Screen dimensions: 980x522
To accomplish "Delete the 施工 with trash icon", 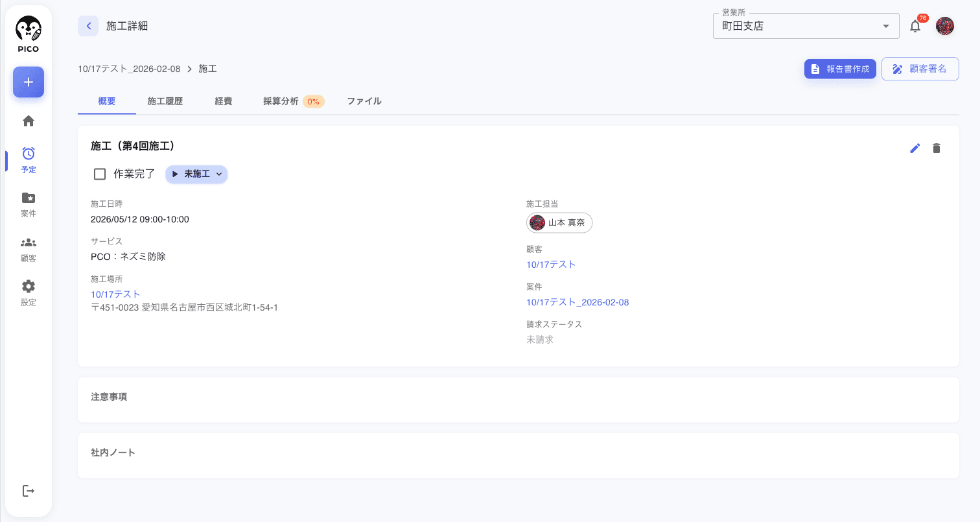I will coord(936,148).
